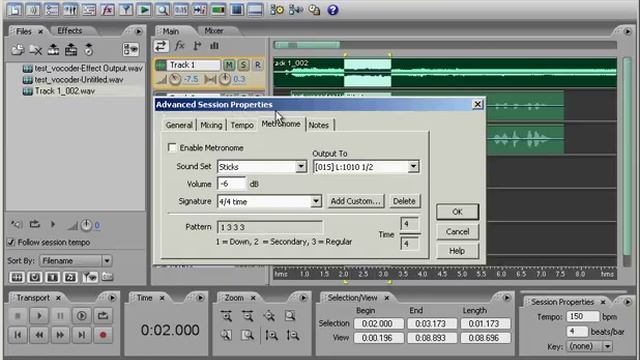This screenshot has width=640, height=360.
Task: Open Files panel options menu arrow
Action: (138, 31)
